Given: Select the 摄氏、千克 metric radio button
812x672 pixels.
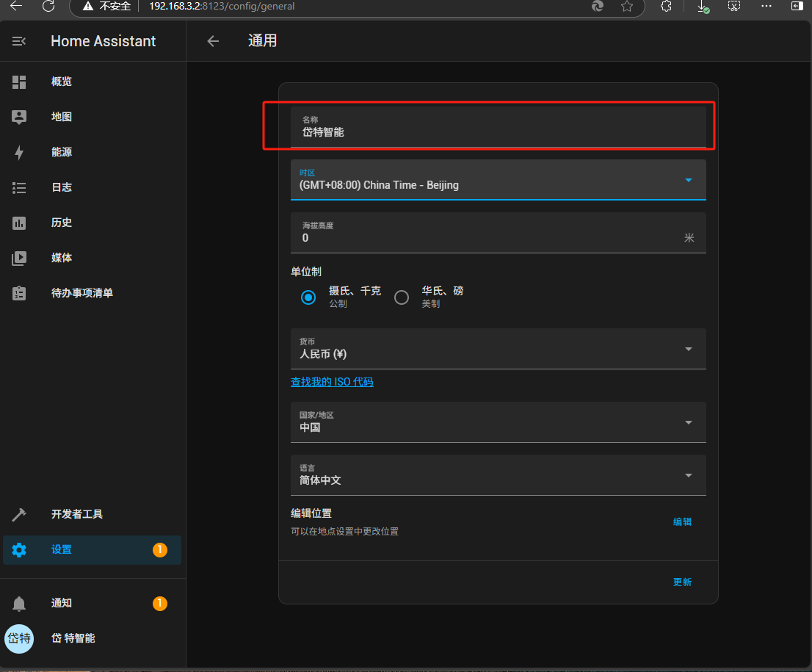Looking at the screenshot, I should (308, 297).
